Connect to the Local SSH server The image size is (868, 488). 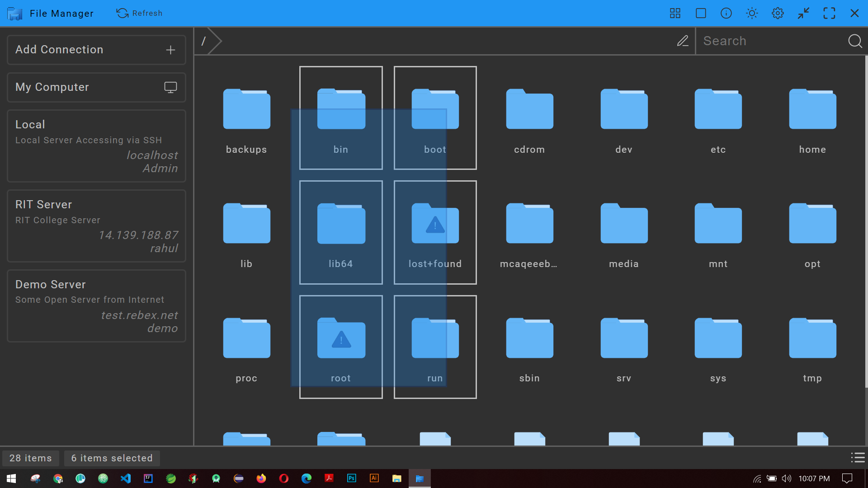96,145
